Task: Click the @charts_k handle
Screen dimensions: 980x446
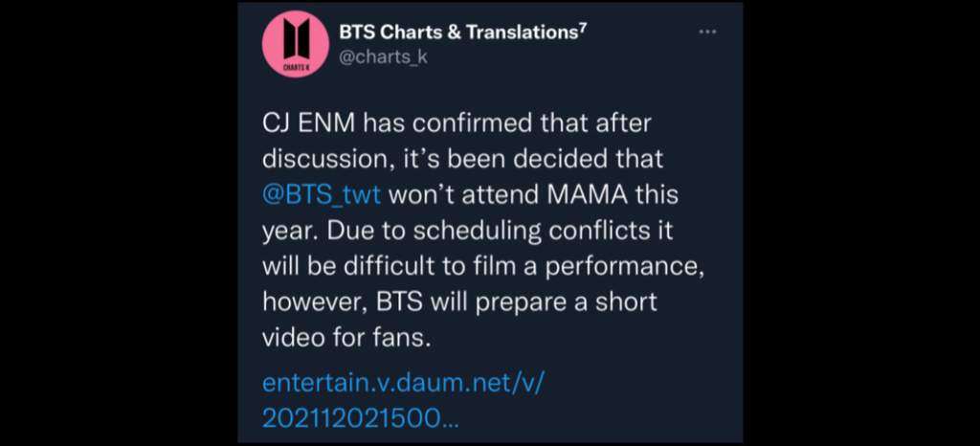Action: click(x=383, y=56)
